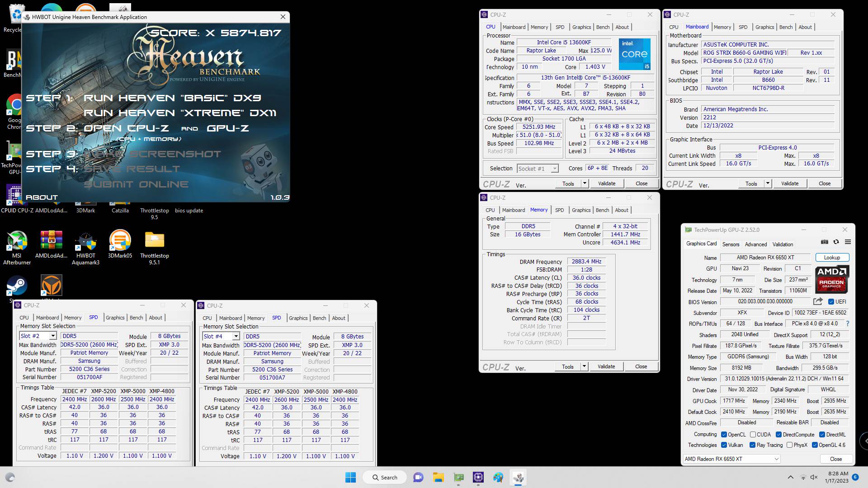The height and width of the screenshot is (488, 868).
Task: Click AMD Radeon Graphics logo in GPU-Z
Action: (831, 279)
